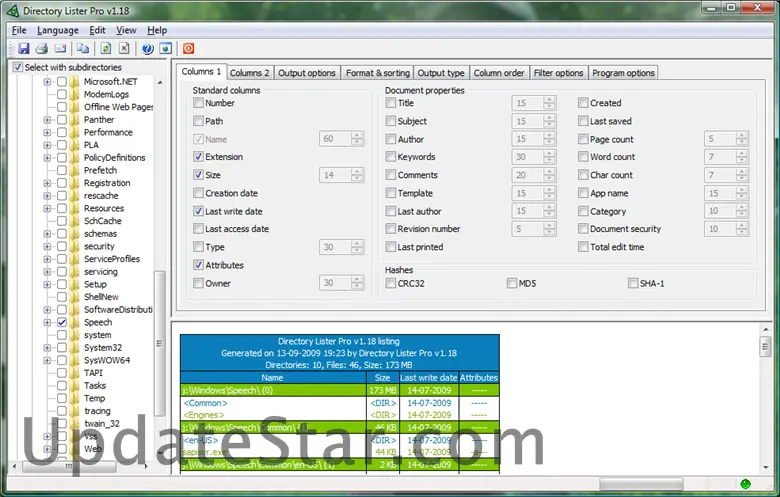
Task: Click the clear document X toolbar icon
Action: (124, 48)
